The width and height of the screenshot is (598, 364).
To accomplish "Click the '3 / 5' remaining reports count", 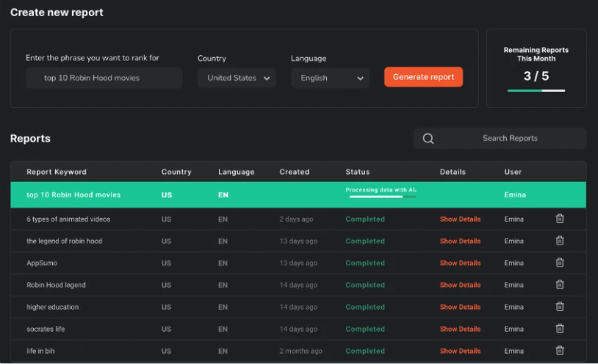I will click(x=536, y=76).
